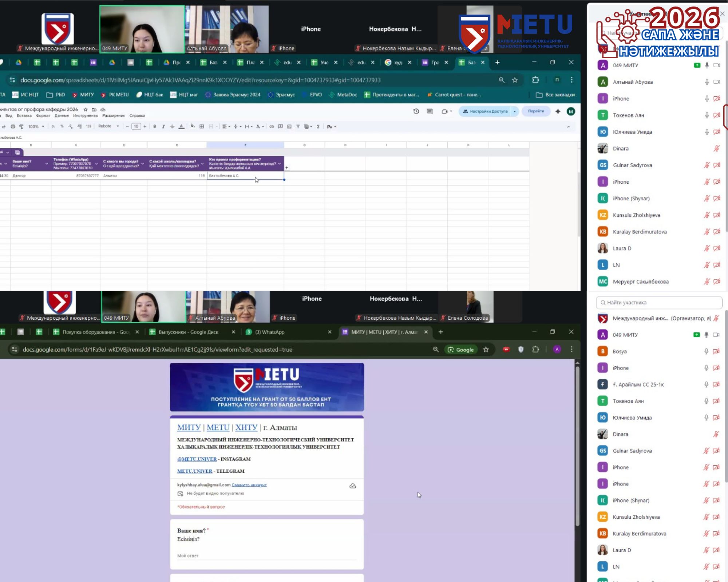Image resolution: width=728 pixels, height=582 pixels.
Task: Click the Настройки Доступа share button
Action: point(486,111)
